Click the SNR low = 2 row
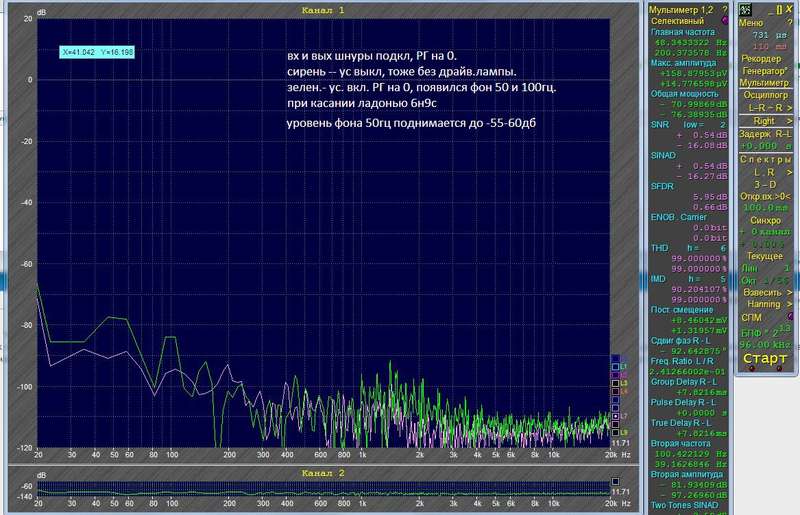800x515 pixels. (689, 125)
